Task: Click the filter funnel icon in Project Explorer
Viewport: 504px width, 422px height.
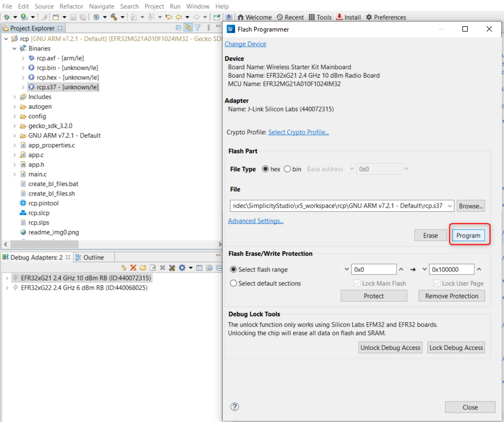Action: (x=197, y=28)
